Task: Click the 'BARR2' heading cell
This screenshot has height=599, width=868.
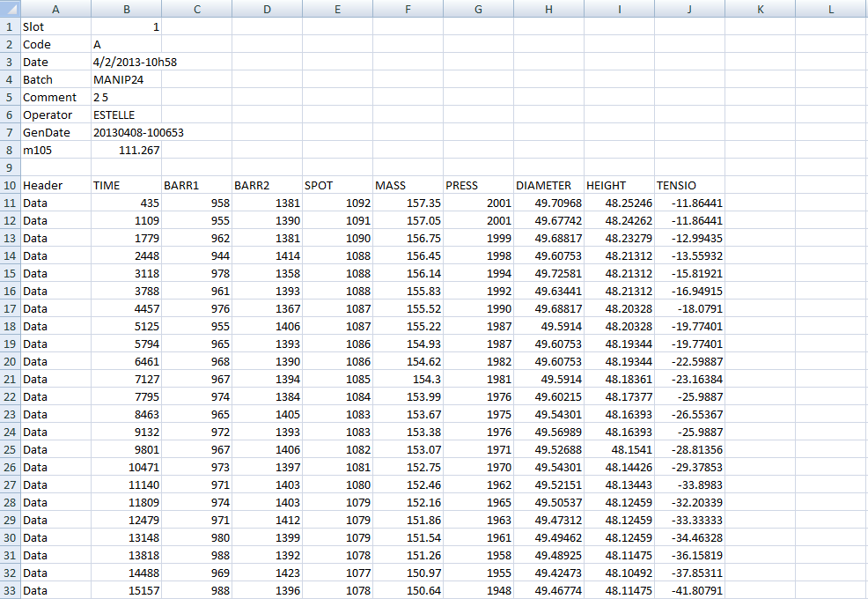Action: 267,185
